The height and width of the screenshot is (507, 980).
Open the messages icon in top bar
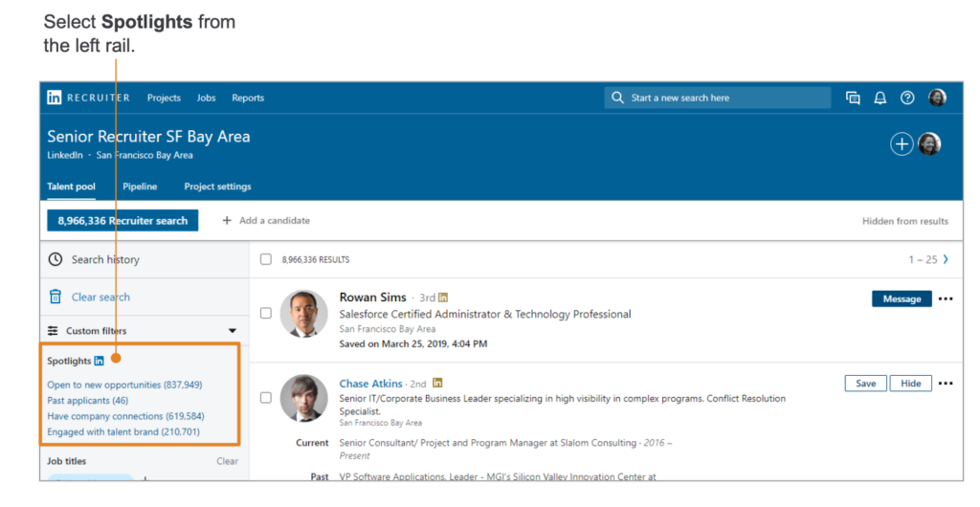(853, 98)
